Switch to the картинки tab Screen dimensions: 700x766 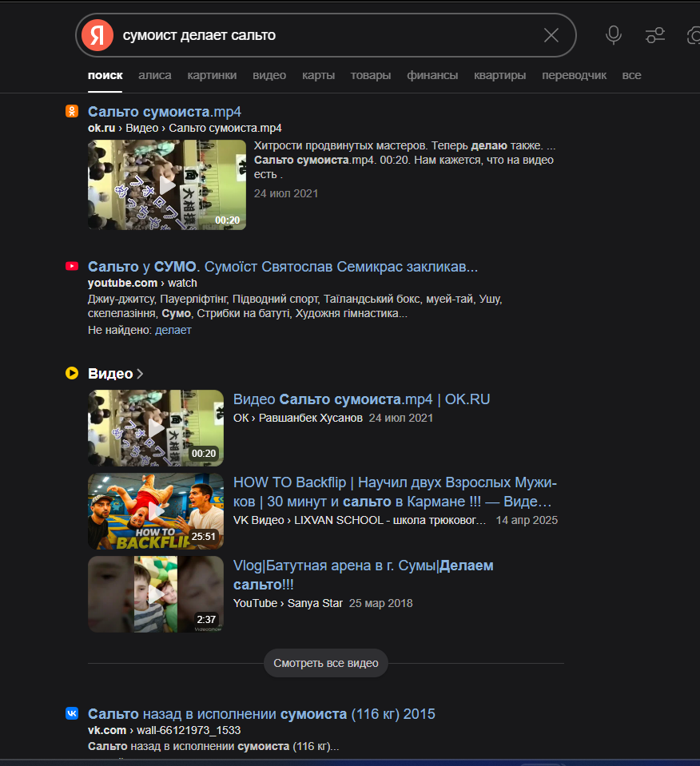click(x=211, y=74)
